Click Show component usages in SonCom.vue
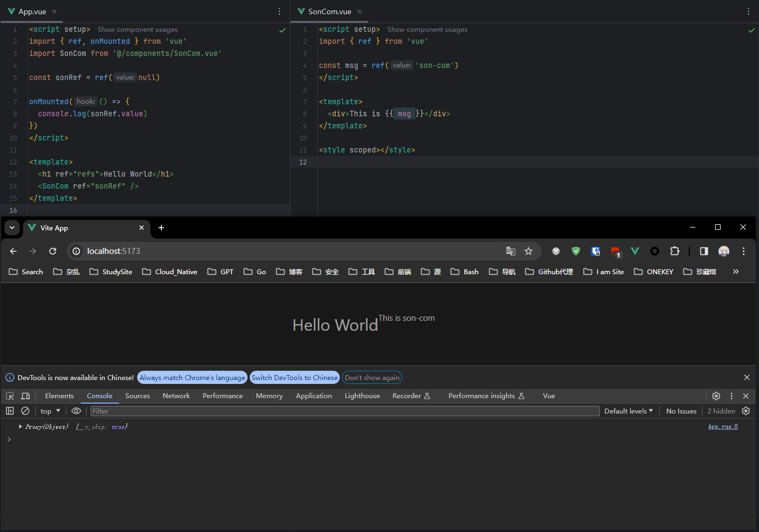Viewport: 759px width, 532px height. coord(428,30)
